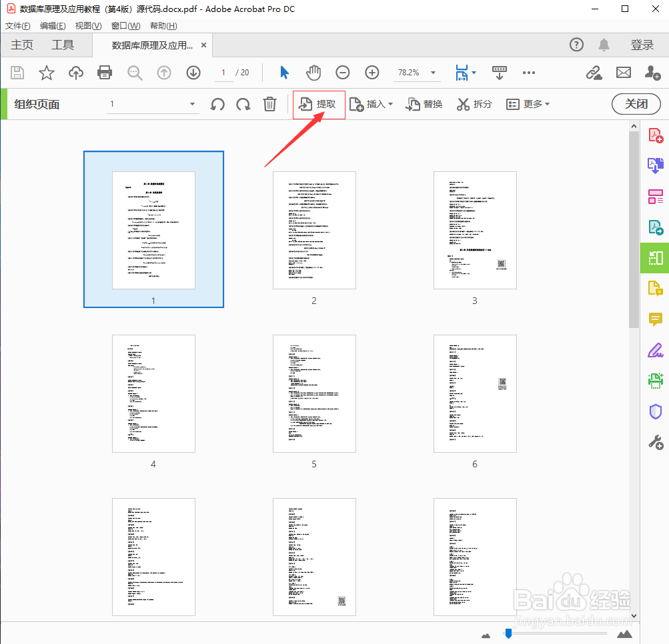The height and width of the screenshot is (644, 669).
Task: Open the zoom level 78.2% dropdown
Action: [433, 73]
